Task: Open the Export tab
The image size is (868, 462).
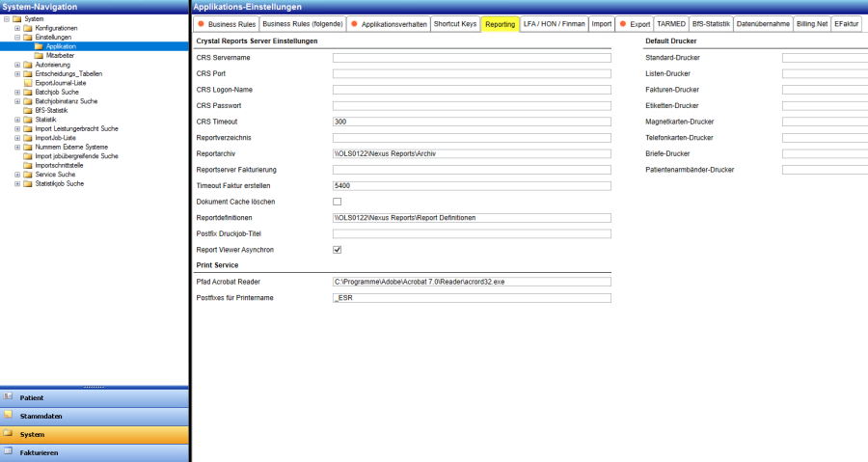Action: click(x=635, y=24)
